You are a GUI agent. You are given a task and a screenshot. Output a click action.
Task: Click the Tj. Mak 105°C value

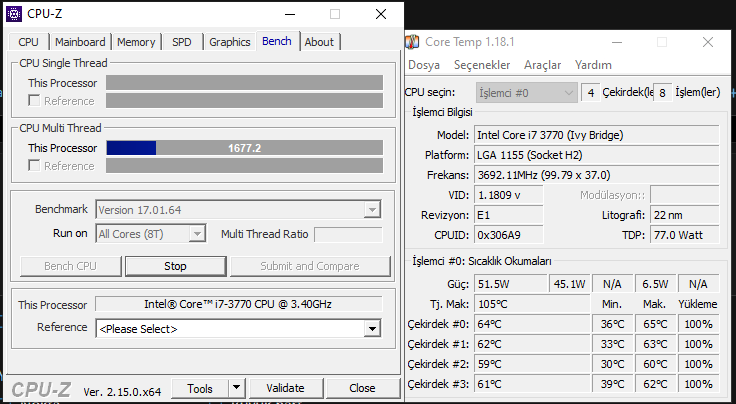point(532,304)
